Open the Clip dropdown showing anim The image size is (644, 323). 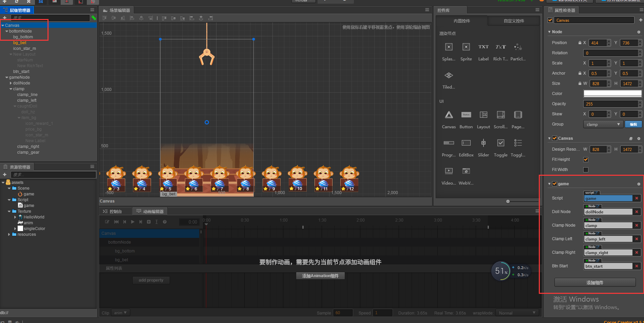tap(120, 313)
